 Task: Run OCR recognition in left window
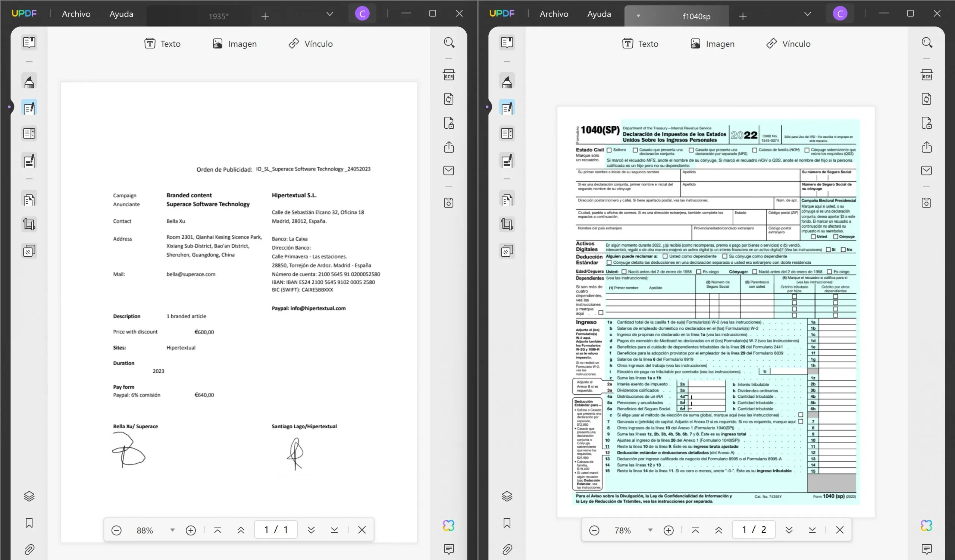click(449, 75)
